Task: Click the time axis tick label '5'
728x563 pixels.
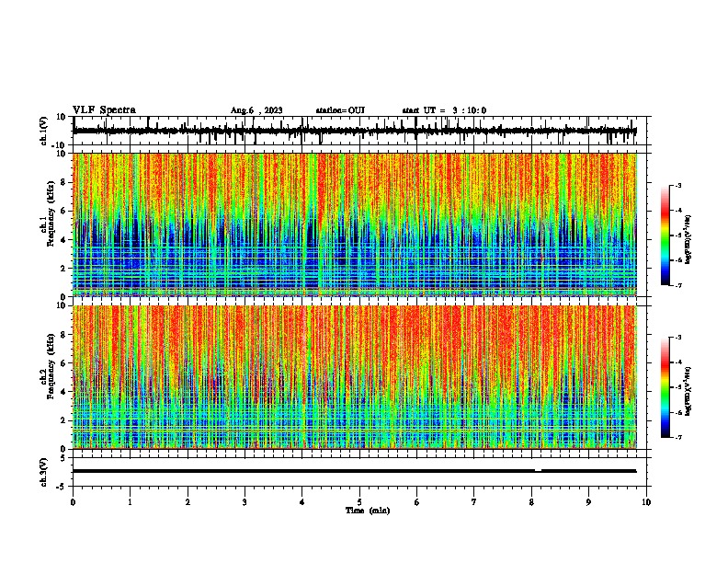Action: pos(359,502)
